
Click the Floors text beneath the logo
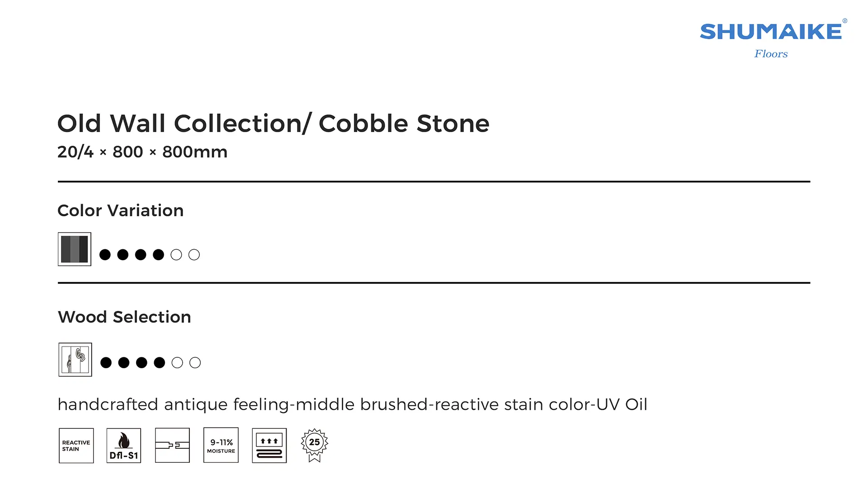771,54
